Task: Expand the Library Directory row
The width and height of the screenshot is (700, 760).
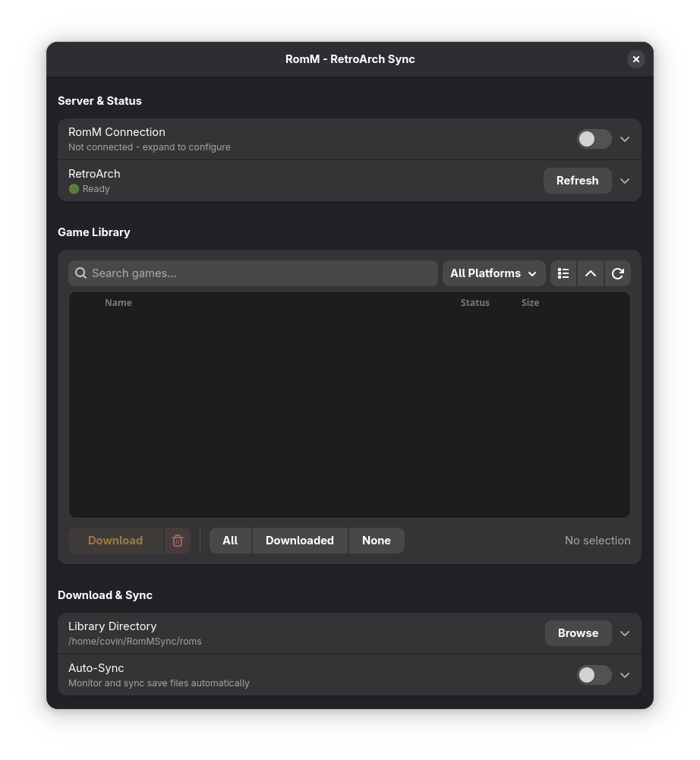Action: 625,633
